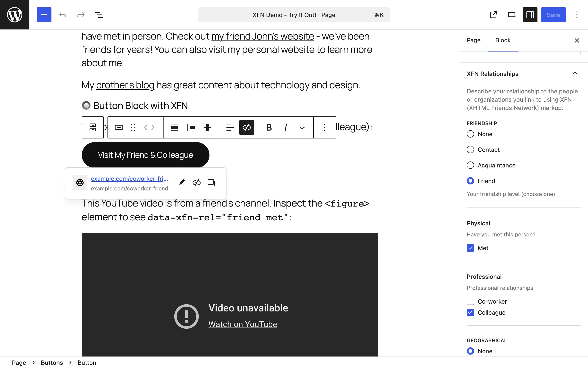Viewport: 588px width, 368px height.
Task: Redo the last undone change
Action: 81,15
